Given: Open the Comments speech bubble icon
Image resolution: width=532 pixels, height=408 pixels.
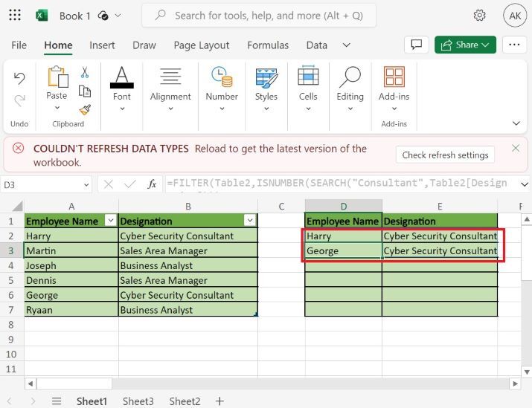Looking at the screenshot, I should pyautogui.click(x=417, y=45).
